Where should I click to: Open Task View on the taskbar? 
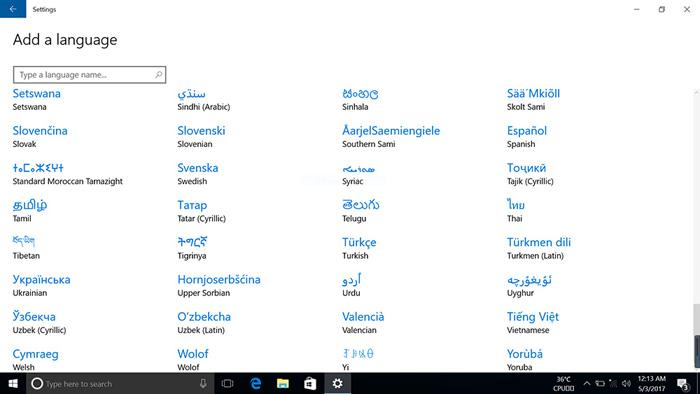click(x=228, y=383)
